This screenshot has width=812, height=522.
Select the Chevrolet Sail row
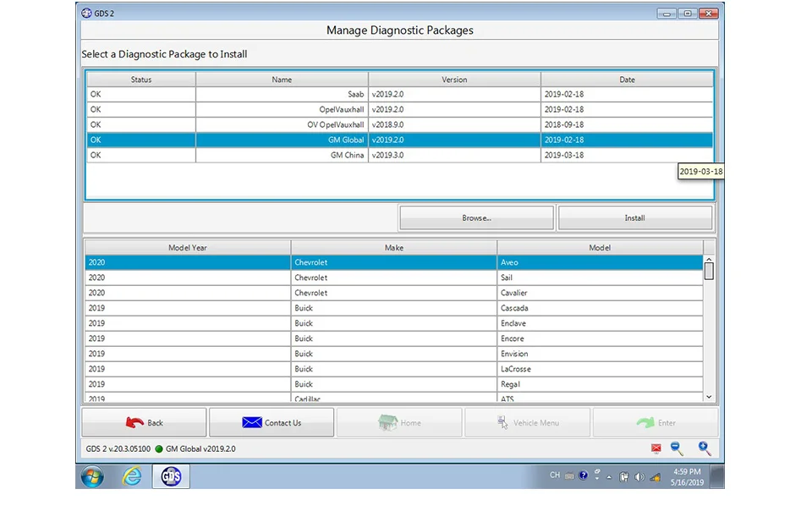(x=393, y=277)
